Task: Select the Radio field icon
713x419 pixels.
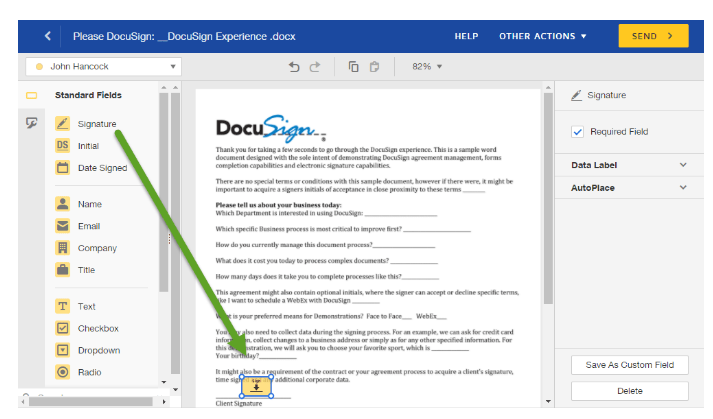Action: click(63, 372)
